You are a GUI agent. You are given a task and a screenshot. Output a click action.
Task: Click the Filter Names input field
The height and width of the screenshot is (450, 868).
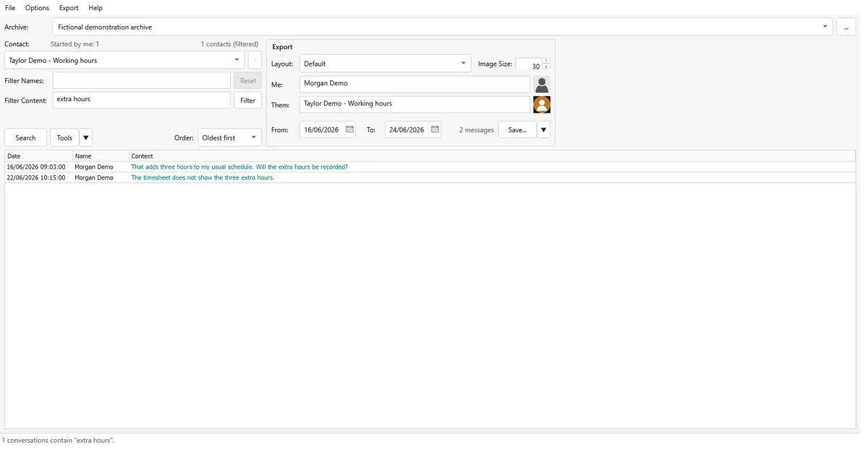142,81
